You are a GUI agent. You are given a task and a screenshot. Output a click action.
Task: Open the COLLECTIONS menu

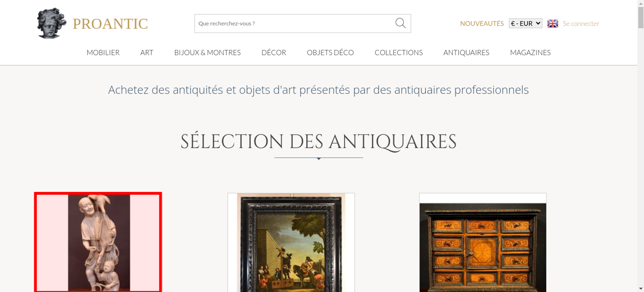pyautogui.click(x=399, y=52)
